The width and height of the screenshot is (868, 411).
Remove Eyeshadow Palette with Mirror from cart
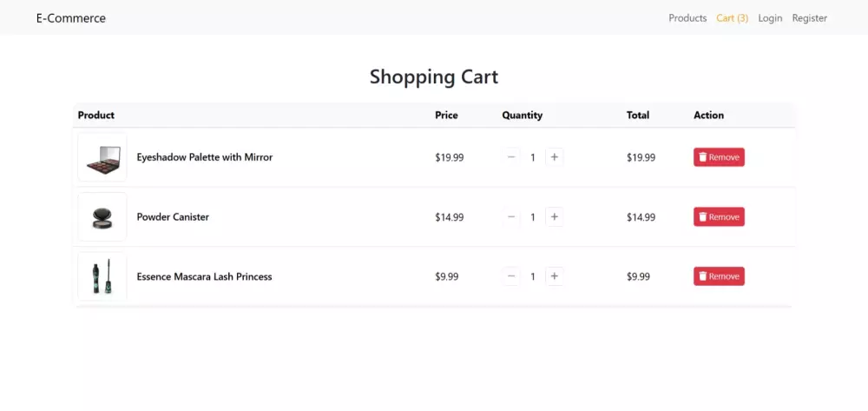[719, 157]
